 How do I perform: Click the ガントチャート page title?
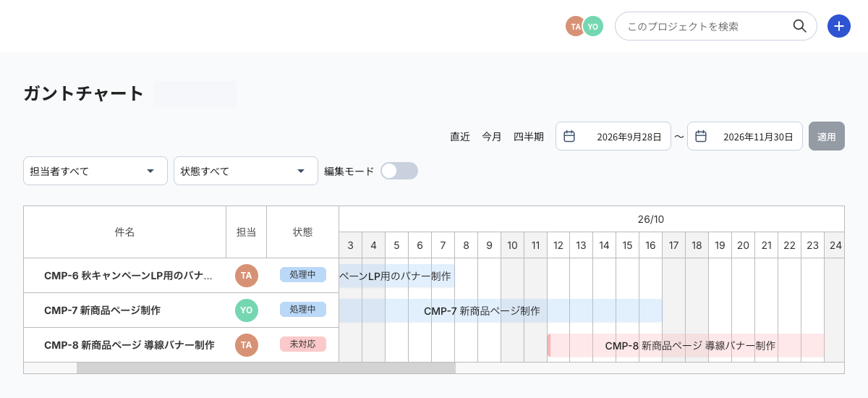(84, 93)
